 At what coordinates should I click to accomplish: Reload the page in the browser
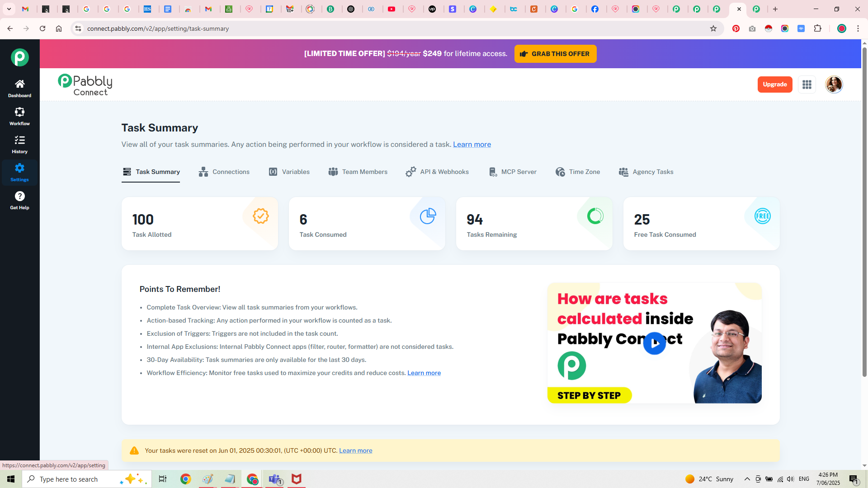[x=42, y=28]
